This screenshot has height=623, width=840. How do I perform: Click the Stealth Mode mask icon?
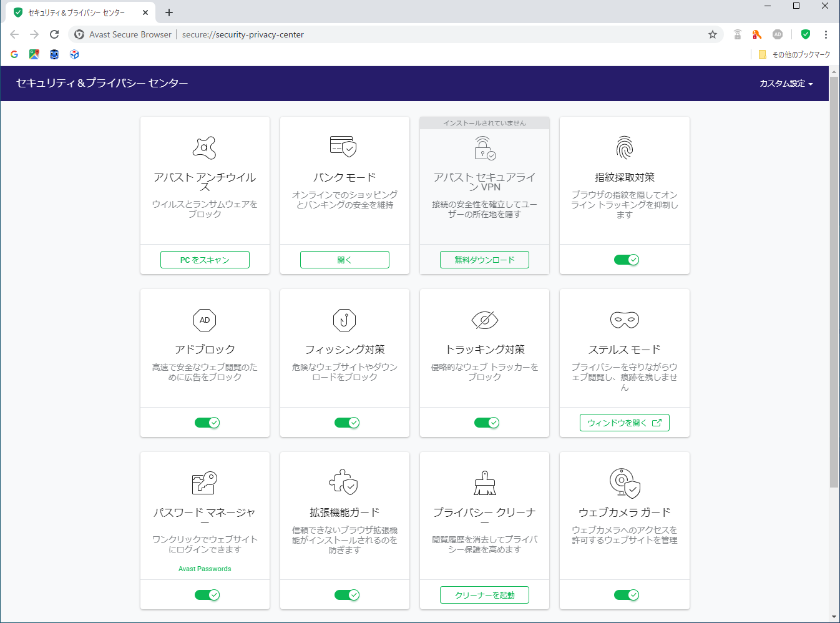[625, 320]
